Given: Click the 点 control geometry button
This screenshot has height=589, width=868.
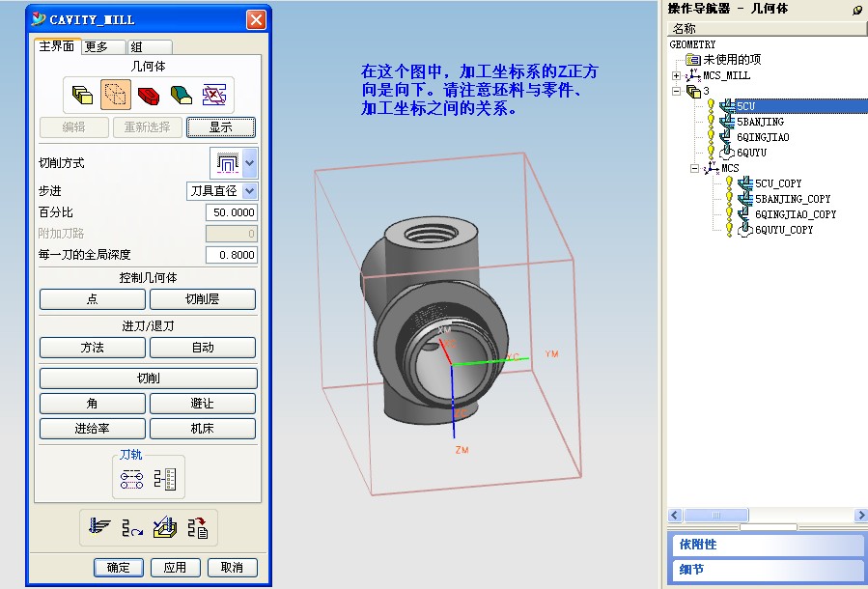Looking at the screenshot, I should click(x=93, y=299).
